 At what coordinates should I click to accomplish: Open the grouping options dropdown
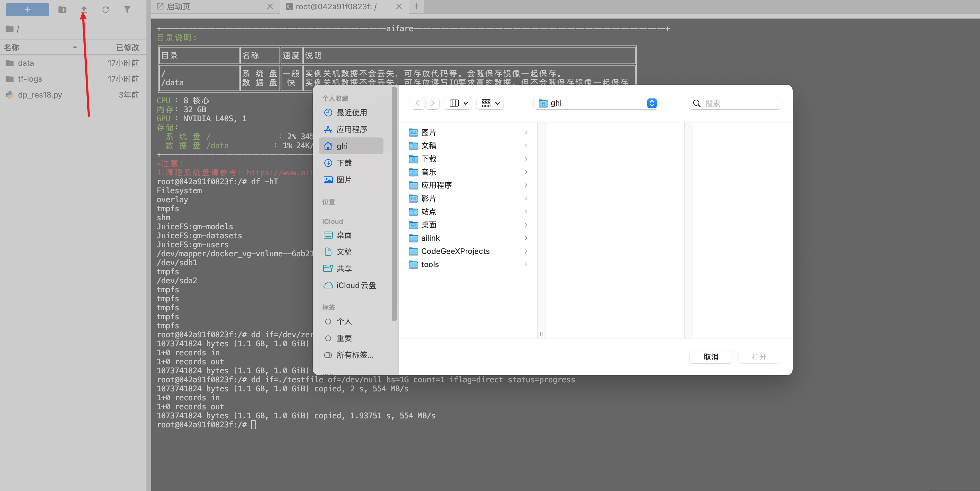pos(490,103)
